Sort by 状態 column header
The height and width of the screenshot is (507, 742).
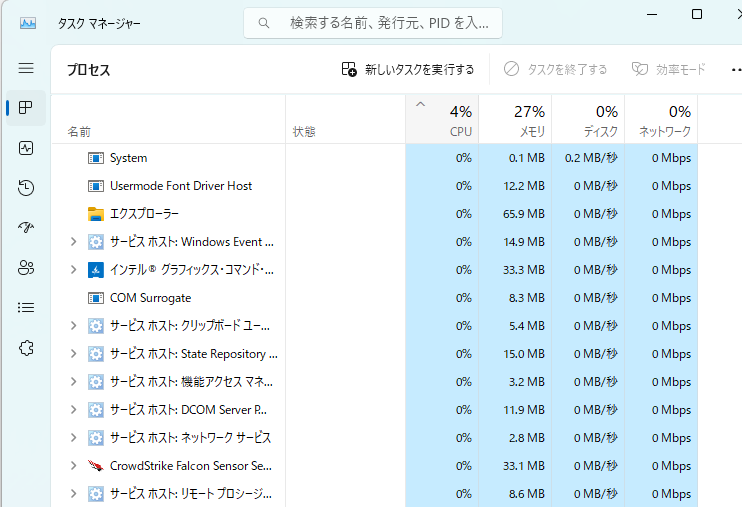point(345,119)
